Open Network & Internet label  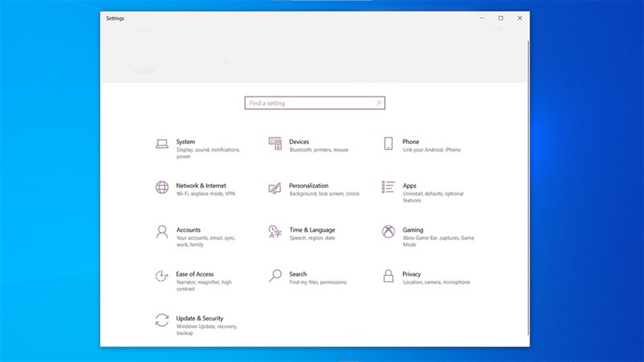coord(200,186)
